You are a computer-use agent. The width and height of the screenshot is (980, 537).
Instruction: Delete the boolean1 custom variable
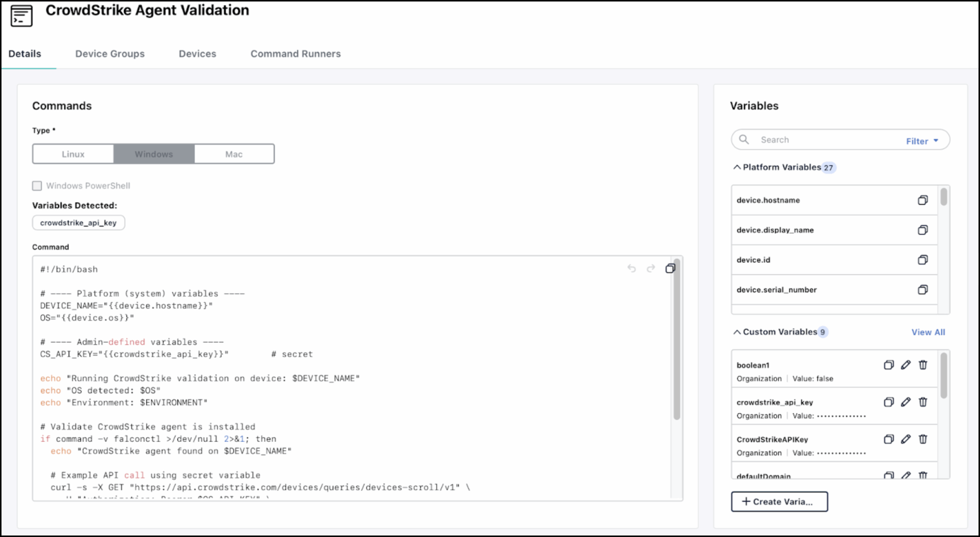(x=923, y=365)
